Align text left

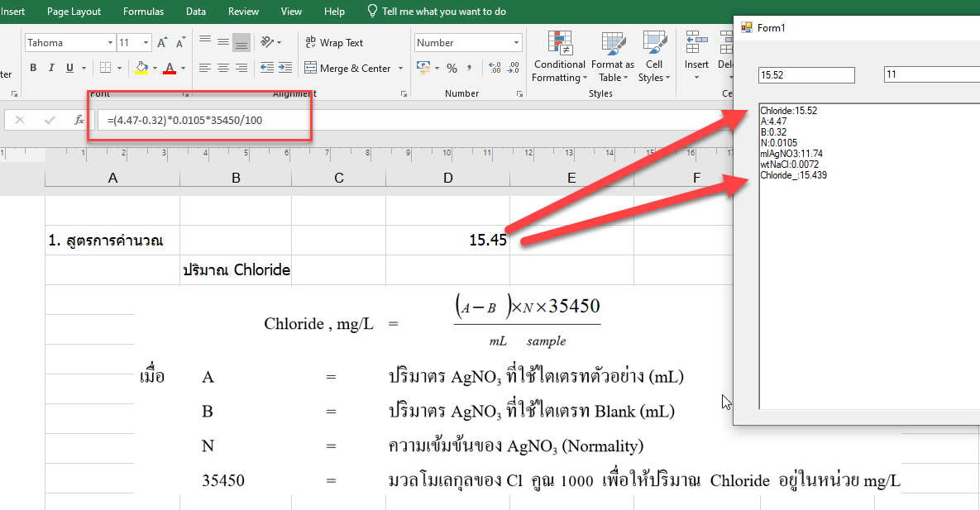point(205,68)
